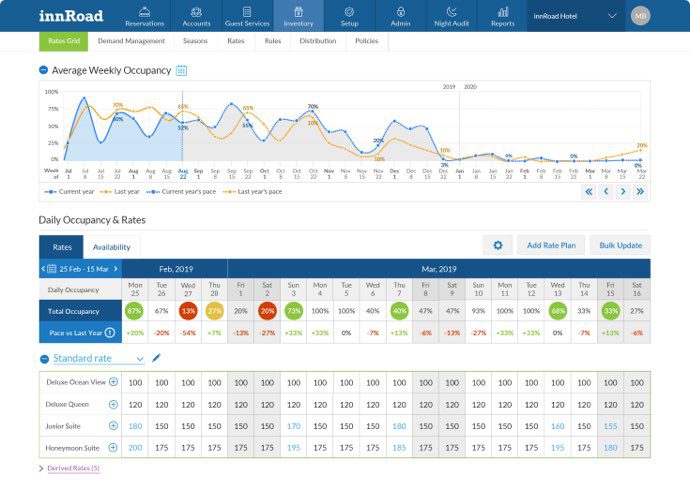The image size is (690, 490).
Task: Toggle the Current year legend series
Action: pos(70,192)
